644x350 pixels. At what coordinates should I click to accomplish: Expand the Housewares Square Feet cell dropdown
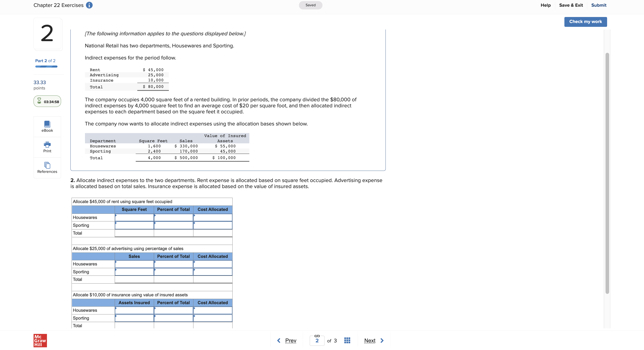[x=116, y=216]
